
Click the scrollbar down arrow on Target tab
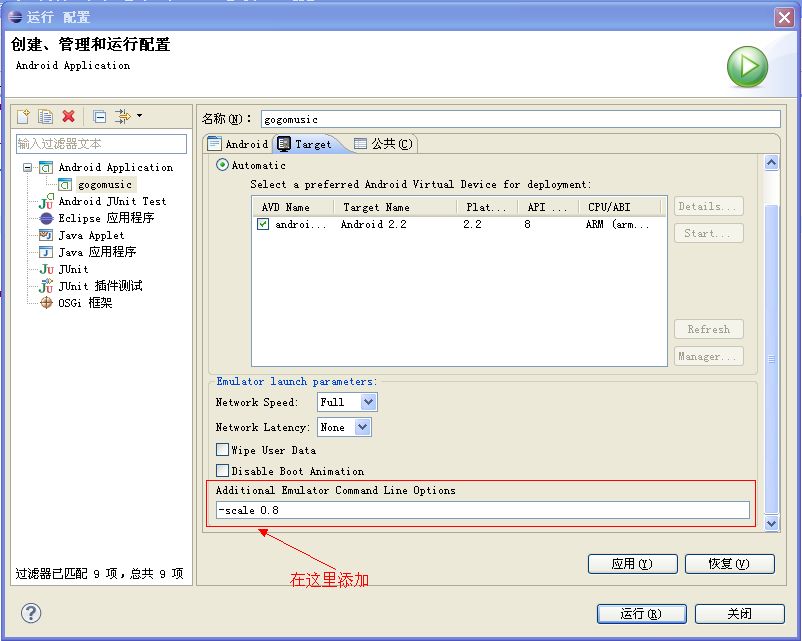(x=771, y=523)
